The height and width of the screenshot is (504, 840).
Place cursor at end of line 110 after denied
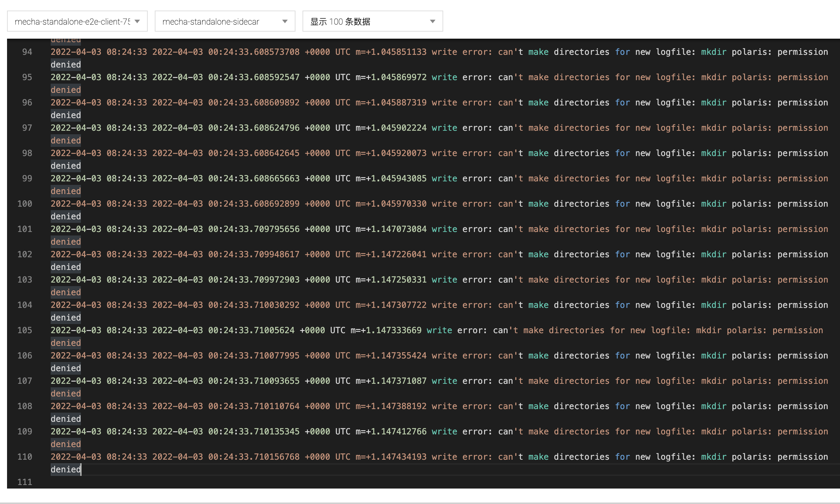81,469
